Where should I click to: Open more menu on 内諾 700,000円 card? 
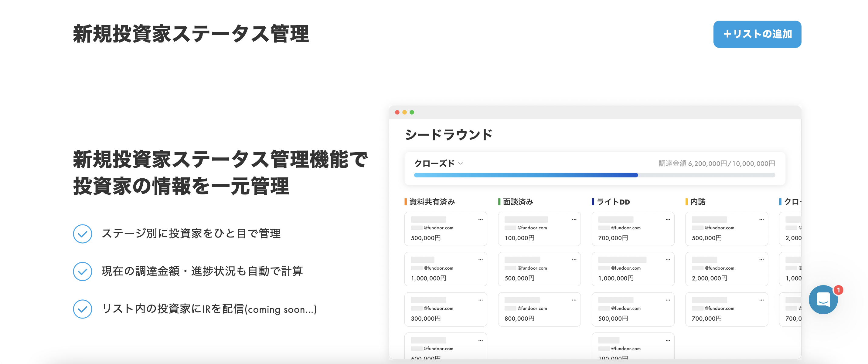click(x=761, y=300)
